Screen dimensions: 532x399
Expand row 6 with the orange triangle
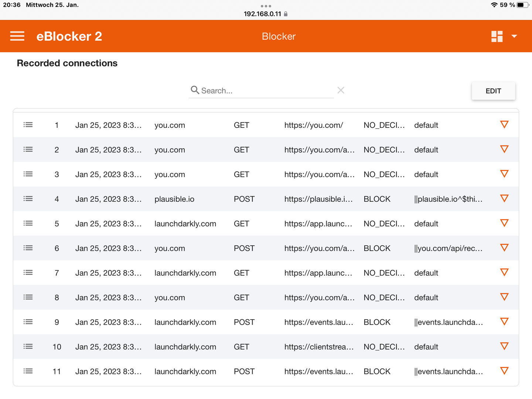tap(504, 248)
